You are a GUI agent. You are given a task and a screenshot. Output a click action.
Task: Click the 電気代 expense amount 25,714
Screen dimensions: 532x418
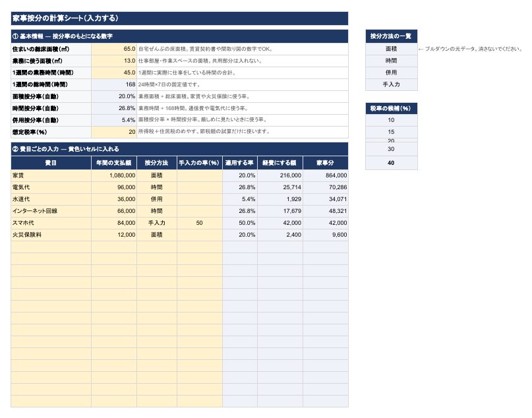point(280,187)
